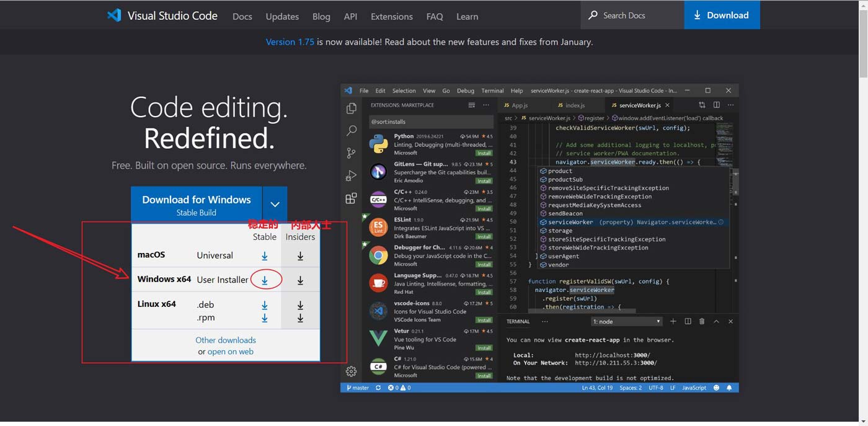
Task: Download Windows x64 User Installer Insiders
Action: point(300,280)
